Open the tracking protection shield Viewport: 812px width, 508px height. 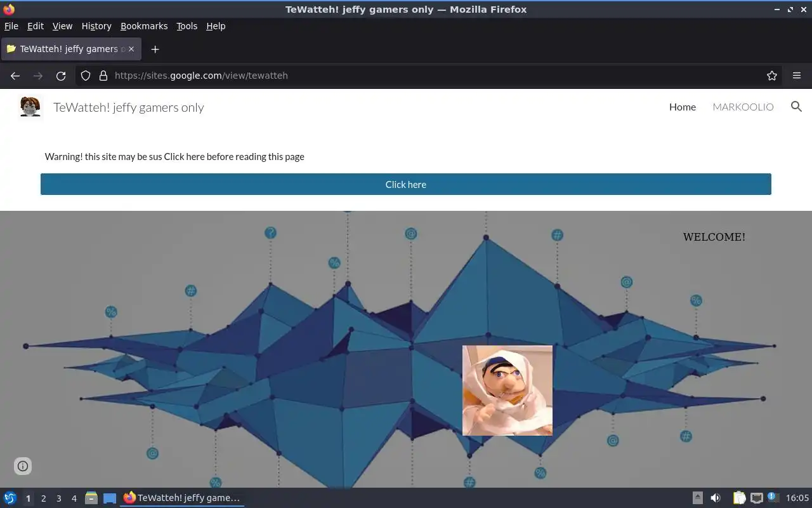pos(86,76)
